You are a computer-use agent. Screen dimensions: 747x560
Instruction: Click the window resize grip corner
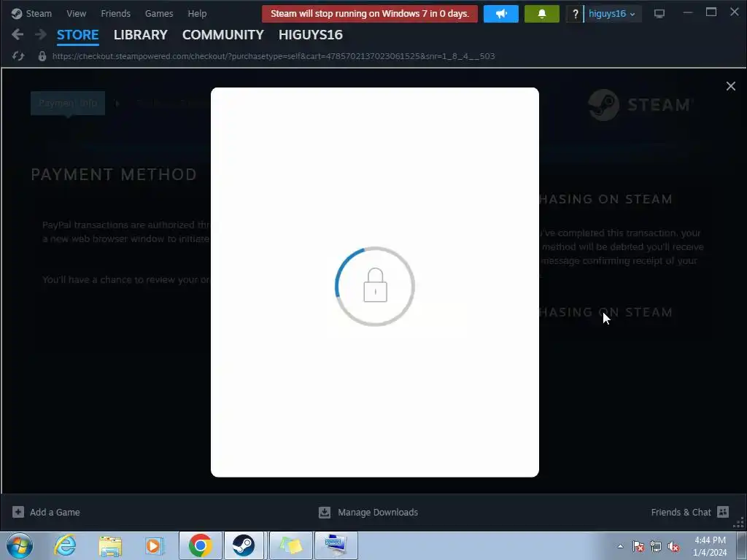pos(740,524)
